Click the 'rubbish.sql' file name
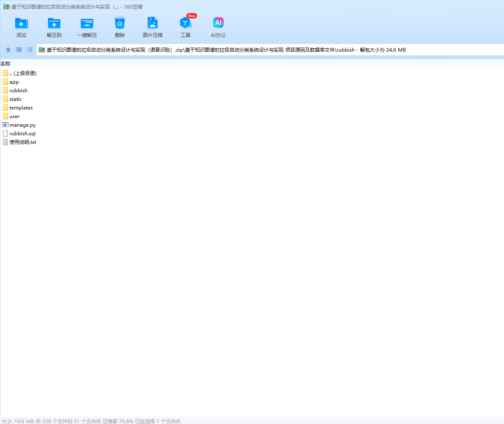504x424 pixels. (23, 134)
